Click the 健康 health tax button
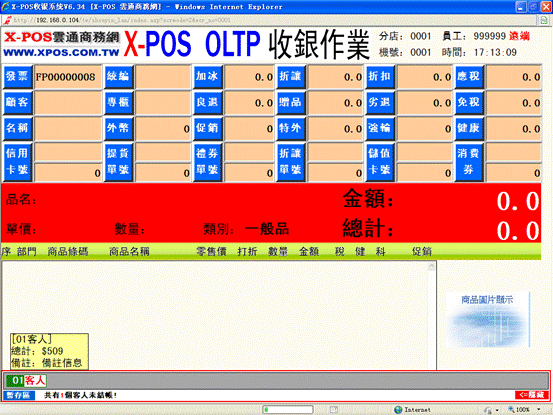553x415 pixels. pyautogui.click(x=468, y=128)
